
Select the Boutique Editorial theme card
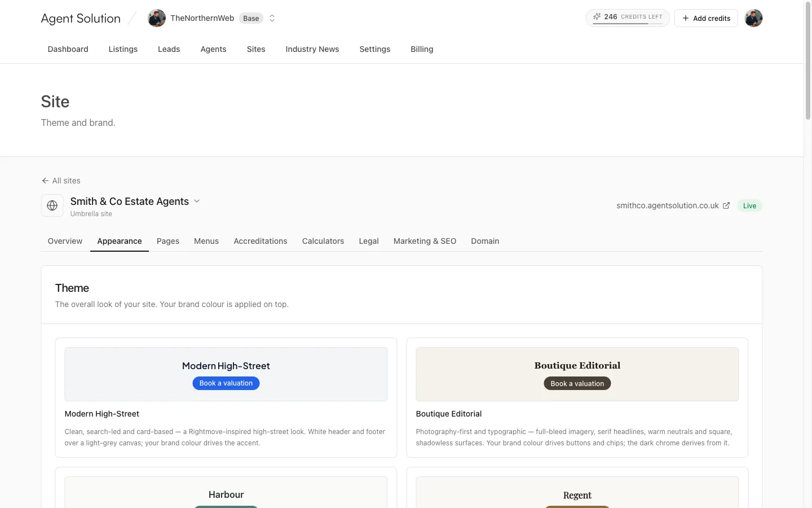tap(577, 397)
